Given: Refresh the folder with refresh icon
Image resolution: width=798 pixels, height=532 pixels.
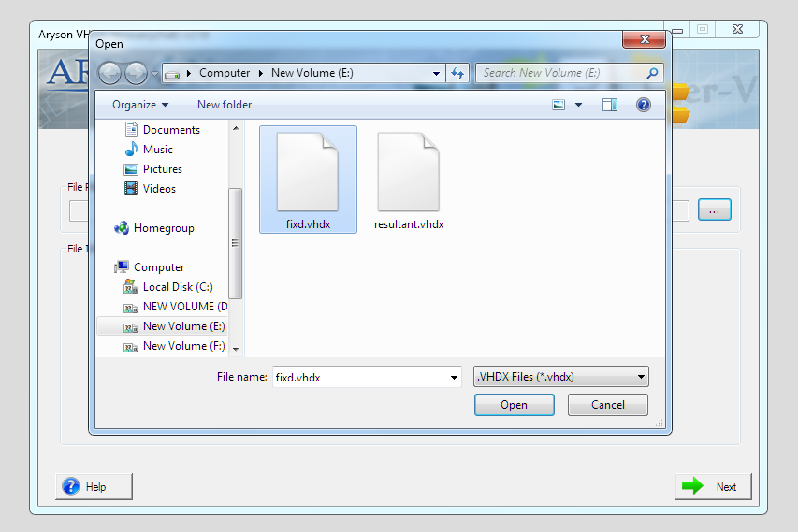Looking at the screenshot, I should pos(457,74).
